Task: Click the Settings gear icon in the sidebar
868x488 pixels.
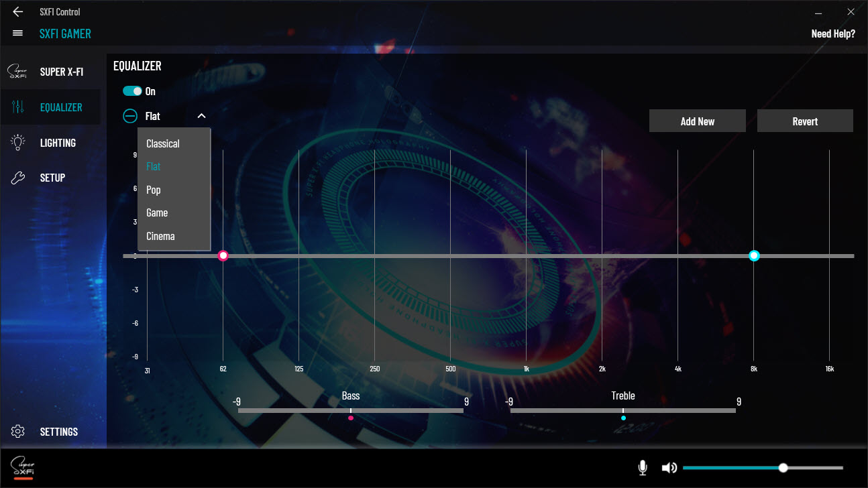Action: pos(18,432)
